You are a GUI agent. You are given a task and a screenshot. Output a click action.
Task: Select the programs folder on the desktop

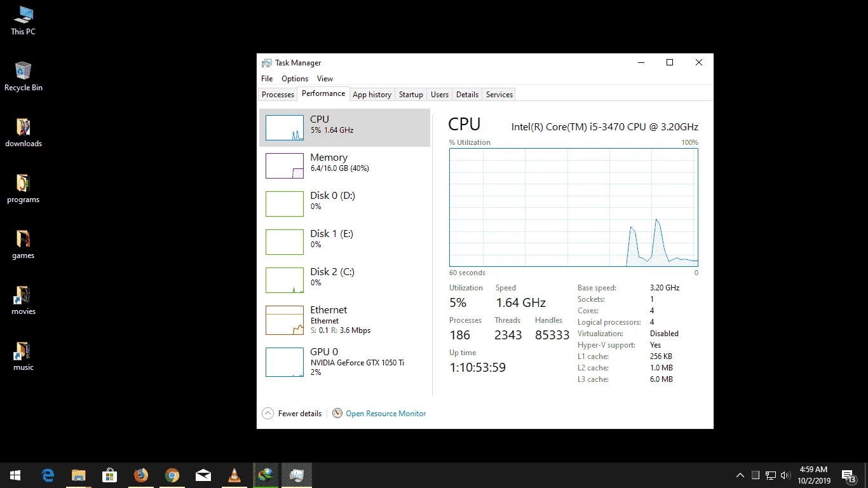(x=23, y=188)
